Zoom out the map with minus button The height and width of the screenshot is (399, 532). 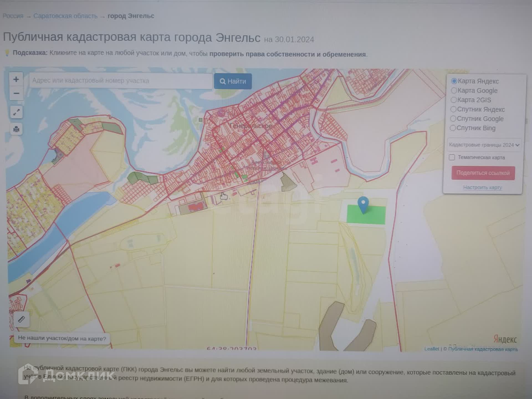[16, 93]
